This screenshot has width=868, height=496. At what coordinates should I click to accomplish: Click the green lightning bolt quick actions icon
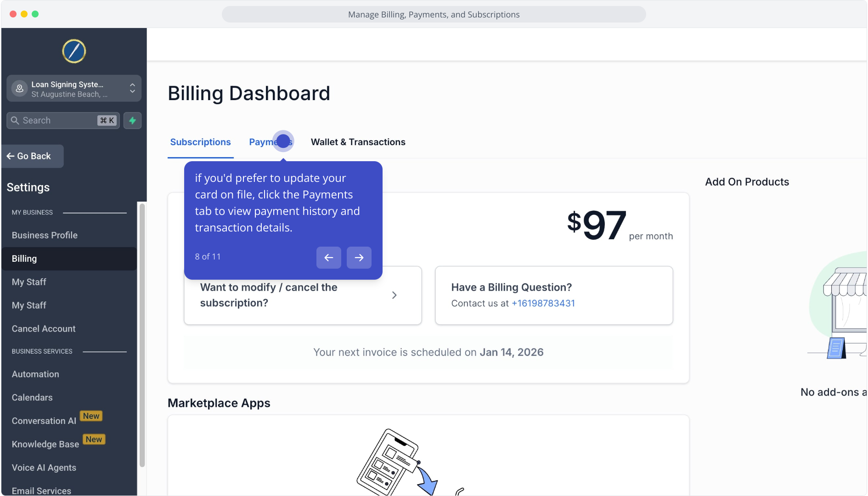[132, 120]
